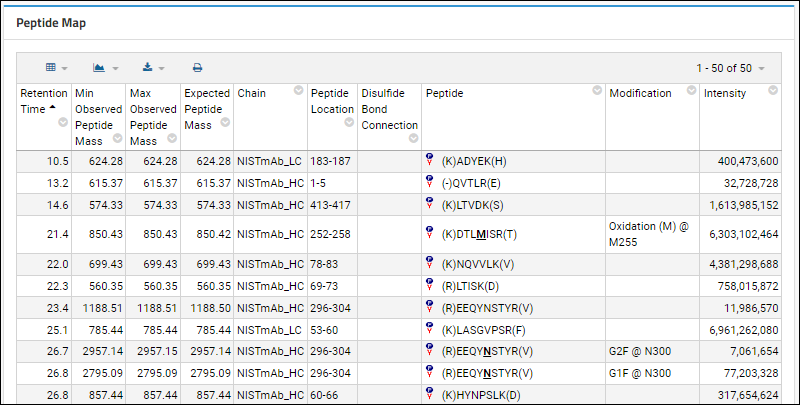800x405 pixels.
Task: Click marker icon in the G1F @ N300 row
Action: coord(430,372)
